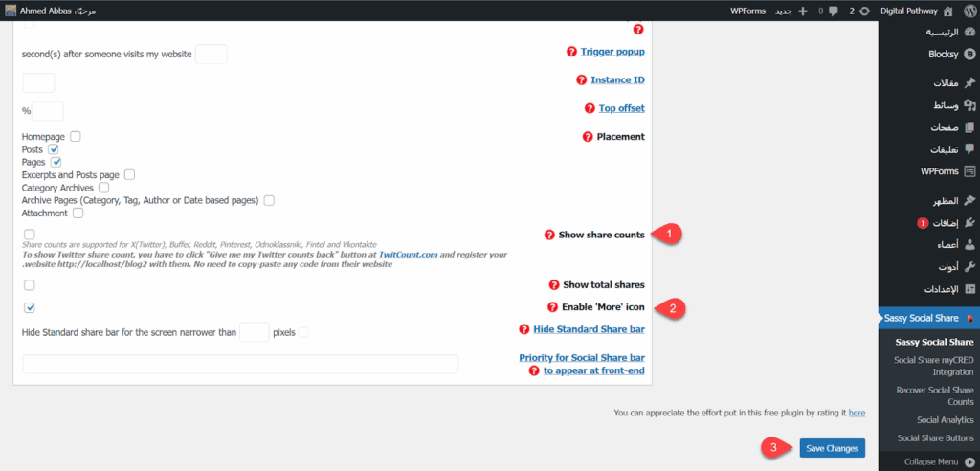Click the WordPress logo icon
980x471 pixels.
pos(969,11)
